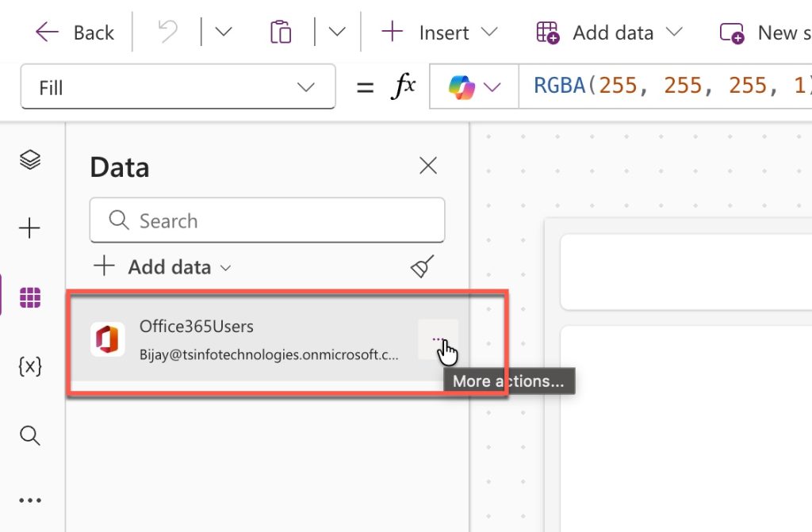Screen dimensions: 812x532
Task: Expand the paste options dropdown arrow
Action: tap(337, 33)
